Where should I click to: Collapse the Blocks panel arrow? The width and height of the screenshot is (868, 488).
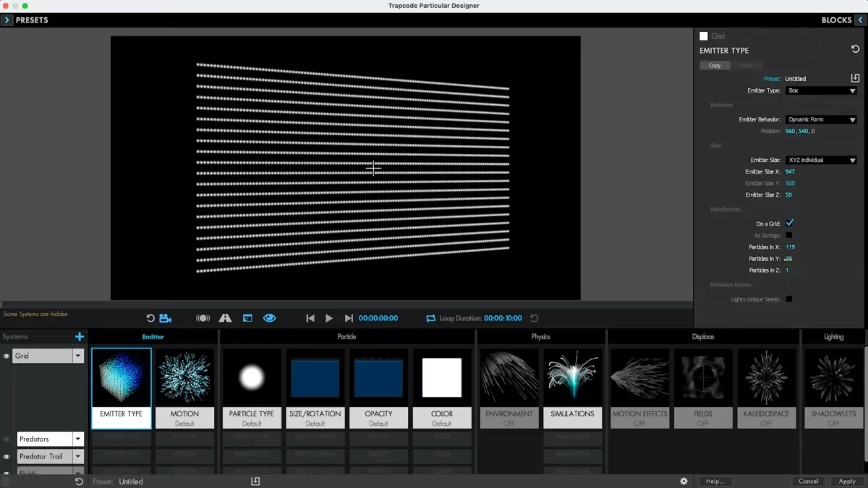(x=860, y=20)
